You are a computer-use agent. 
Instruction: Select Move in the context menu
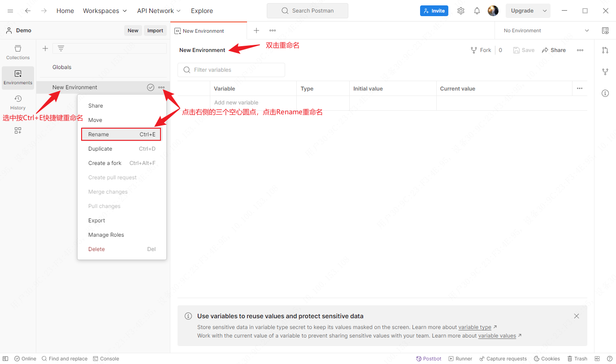pyautogui.click(x=121, y=120)
